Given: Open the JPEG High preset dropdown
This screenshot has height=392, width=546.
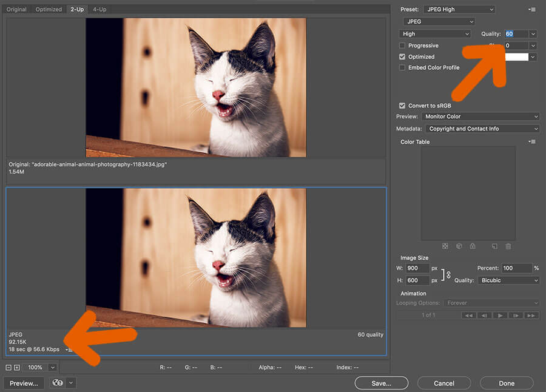Looking at the screenshot, I should click(459, 9).
